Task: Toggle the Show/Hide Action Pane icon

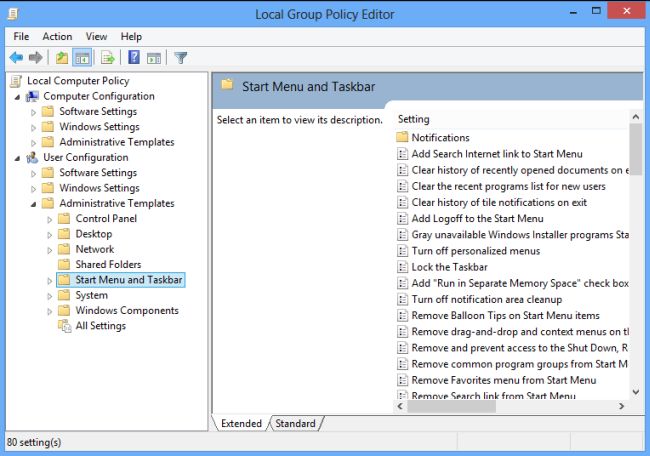Action: (x=154, y=58)
